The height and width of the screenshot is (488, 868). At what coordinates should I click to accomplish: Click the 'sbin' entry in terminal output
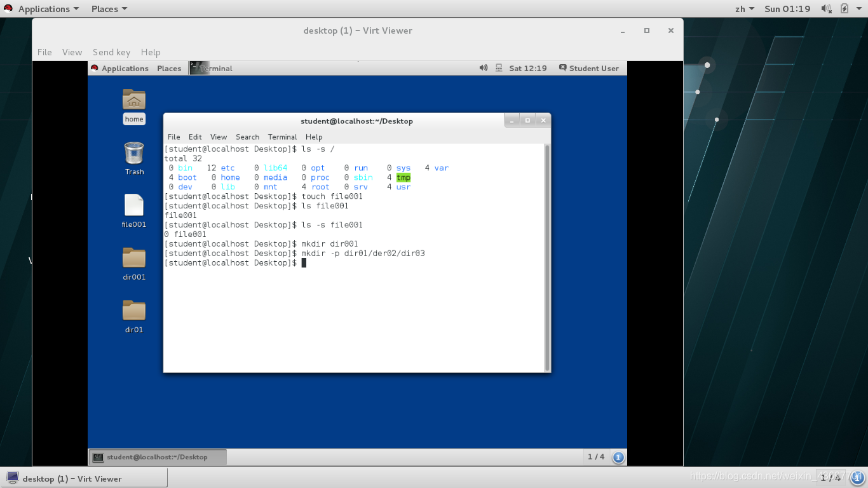pyautogui.click(x=363, y=177)
